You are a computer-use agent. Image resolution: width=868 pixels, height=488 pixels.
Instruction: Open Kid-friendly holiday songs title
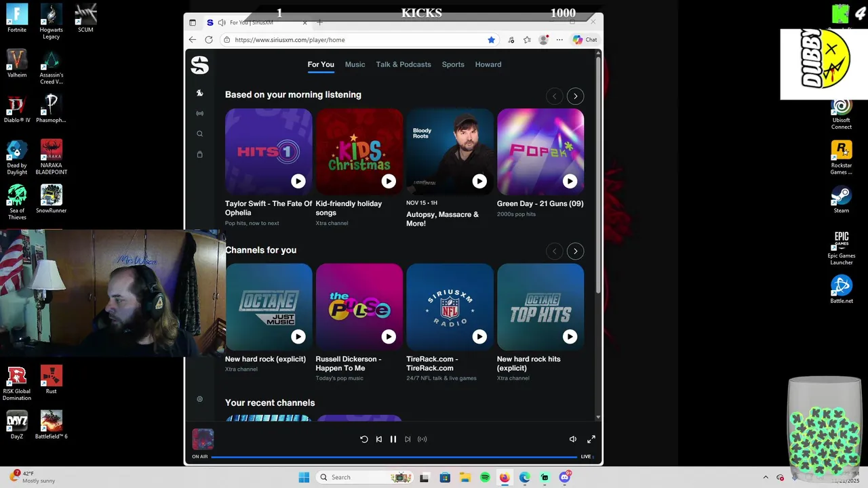point(349,208)
